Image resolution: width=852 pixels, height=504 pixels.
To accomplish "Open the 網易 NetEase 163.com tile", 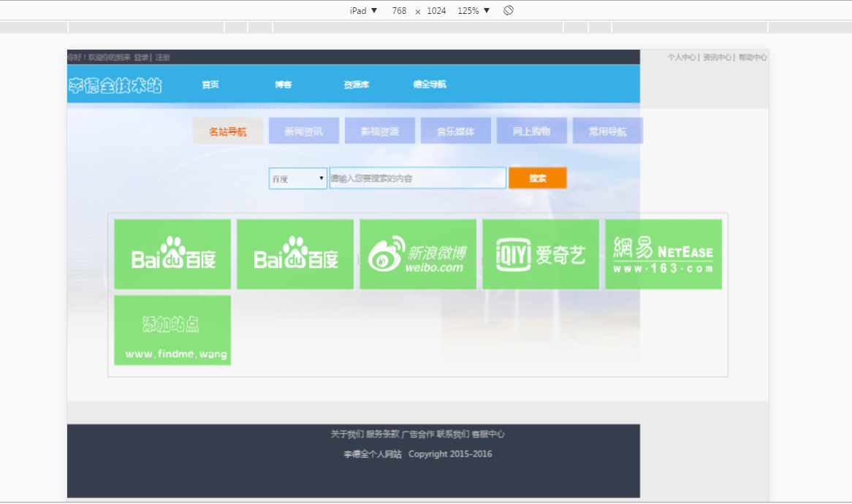I will (x=663, y=254).
